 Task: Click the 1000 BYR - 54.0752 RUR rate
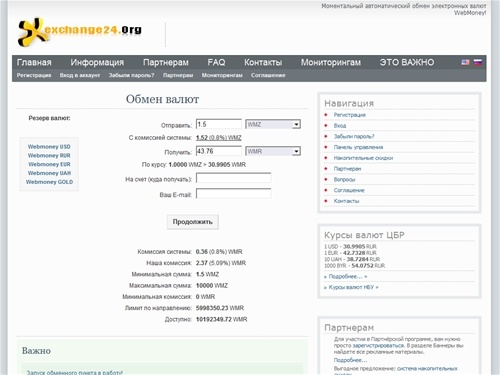tap(354, 266)
